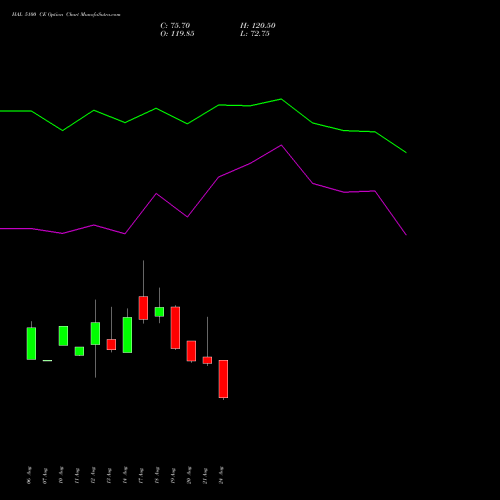Click the open price value O: 119.85
The height and width of the screenshot is (500, 500).
tap(177, 34)
